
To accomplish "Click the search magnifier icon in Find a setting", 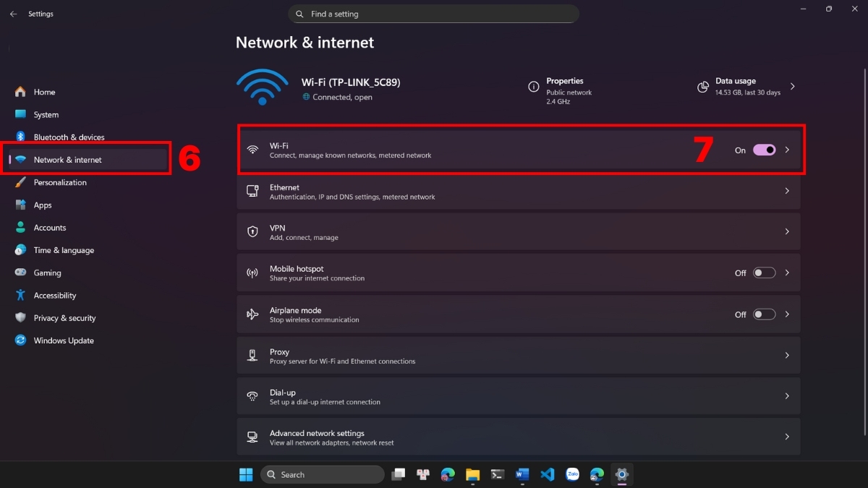I will click(300, 14).
